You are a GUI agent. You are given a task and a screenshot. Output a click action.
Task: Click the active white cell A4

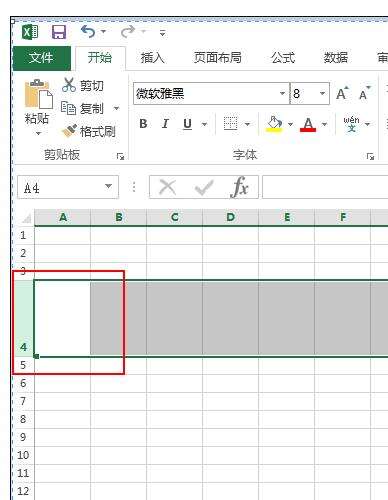[62, 318]
